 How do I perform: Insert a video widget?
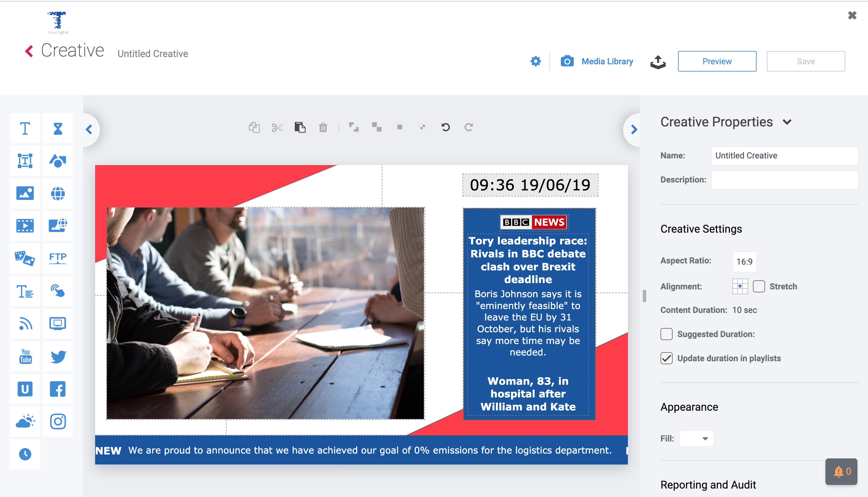[25, 226]
